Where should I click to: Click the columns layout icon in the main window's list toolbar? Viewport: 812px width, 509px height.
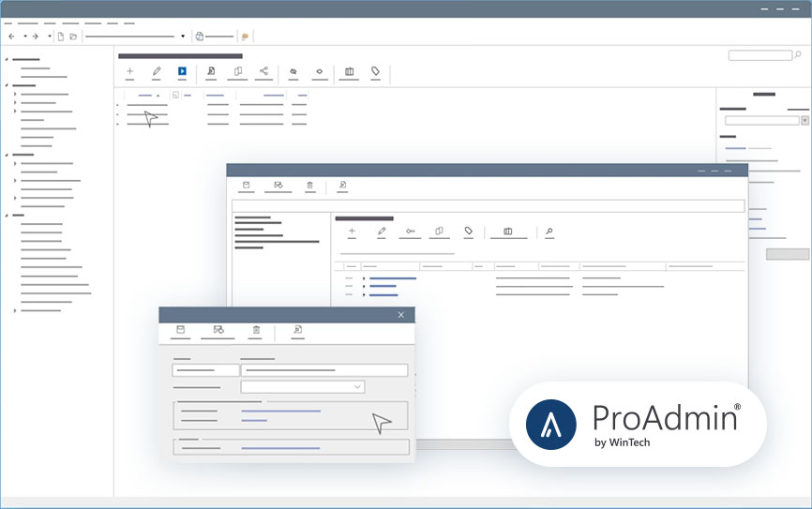(349, 71)
